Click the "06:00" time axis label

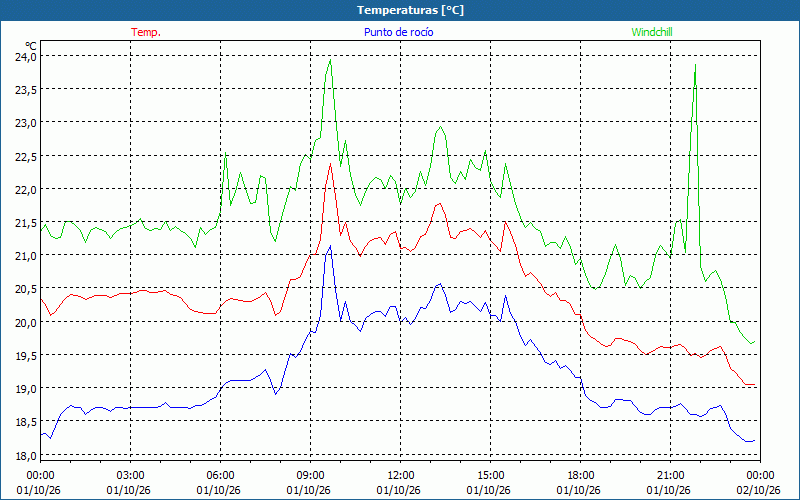[220, 476]
